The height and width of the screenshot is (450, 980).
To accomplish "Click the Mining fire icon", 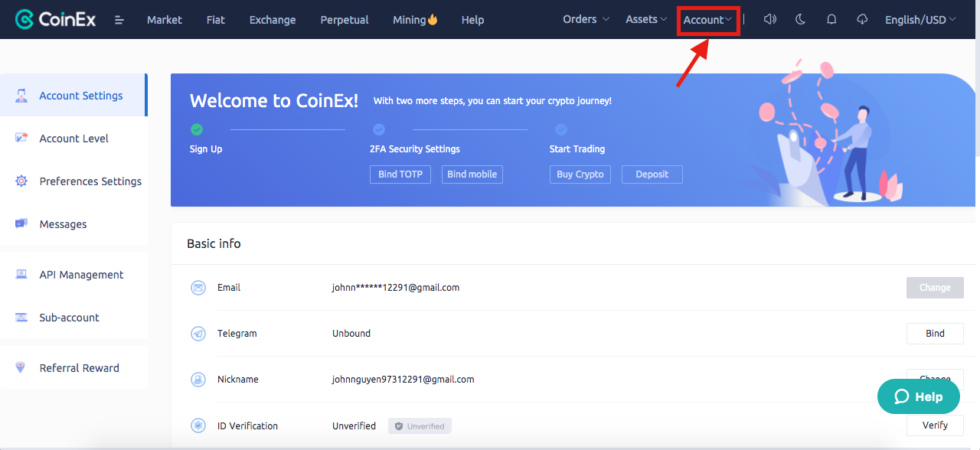I will click(x=433, y=19).
